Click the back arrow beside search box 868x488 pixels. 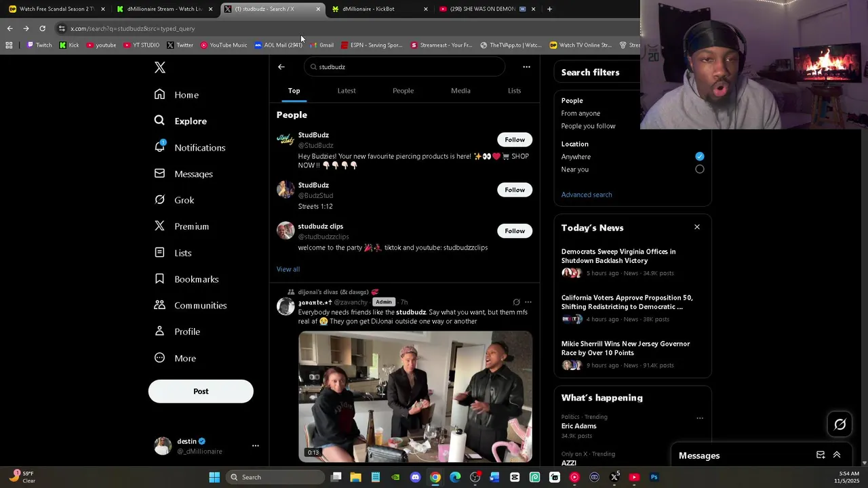(281, 66)
